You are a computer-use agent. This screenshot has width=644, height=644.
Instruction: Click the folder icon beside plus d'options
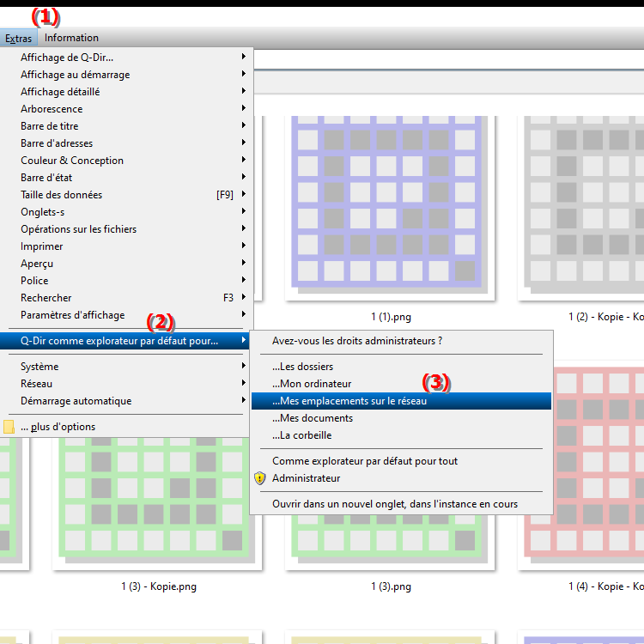9,427
